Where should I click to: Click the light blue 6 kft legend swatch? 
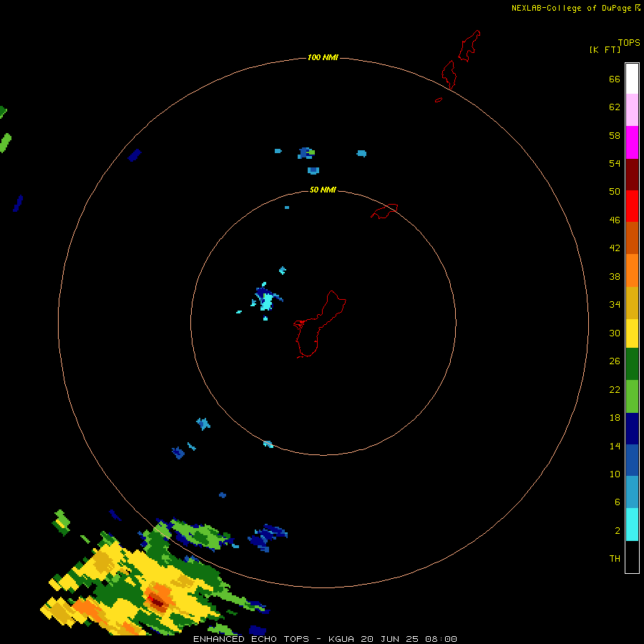[x=632, y=492]
